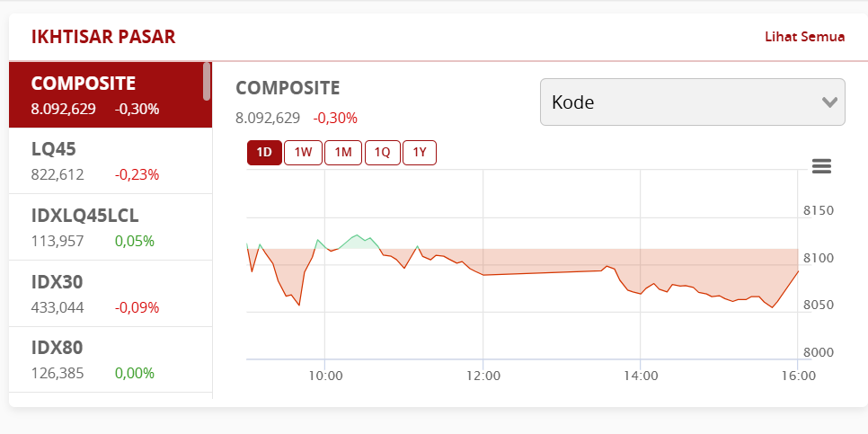Expand the Kode dropdown
Image resolution: width=868 pixels, height=434 pixels.
[x=692, y=102]
